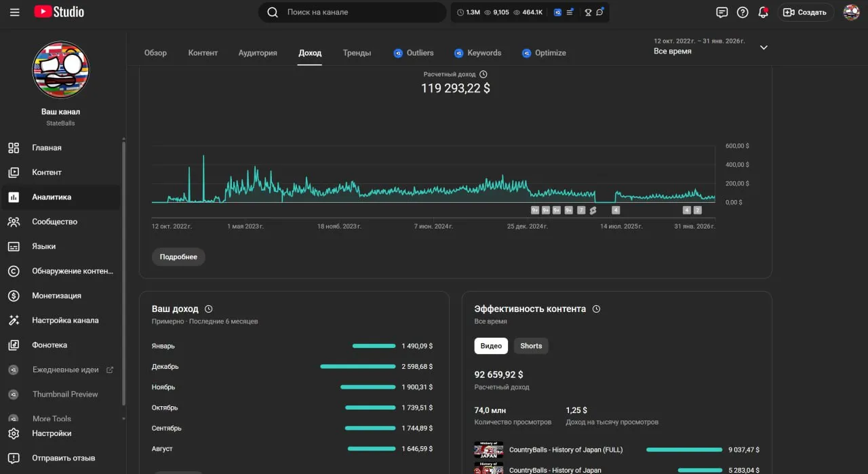
Task: Click the Фонотека audio library icon
Action: pos(14,345)
